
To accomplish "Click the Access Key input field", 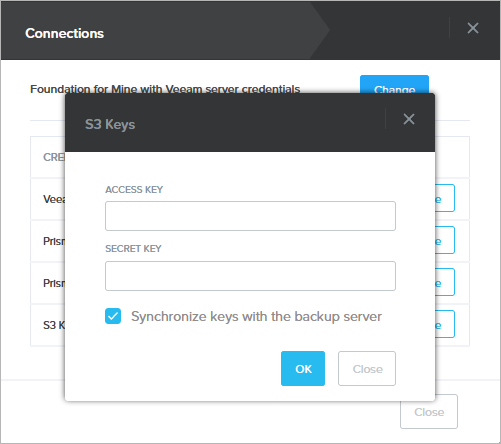I will (x=250, y=216).
